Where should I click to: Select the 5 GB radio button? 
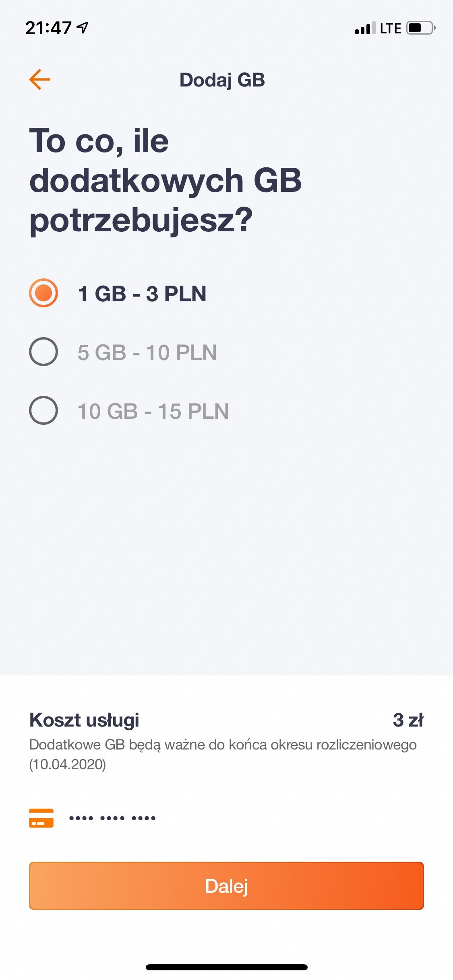click(43, 352)
